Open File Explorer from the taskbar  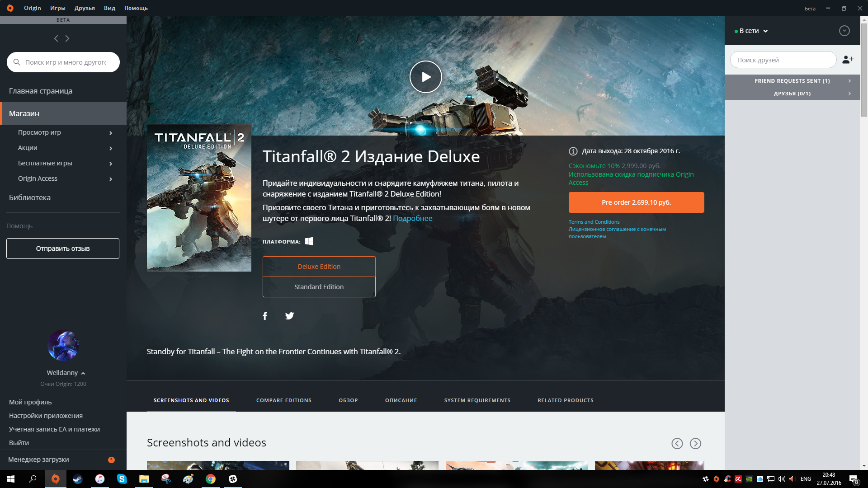click(144, 479)
